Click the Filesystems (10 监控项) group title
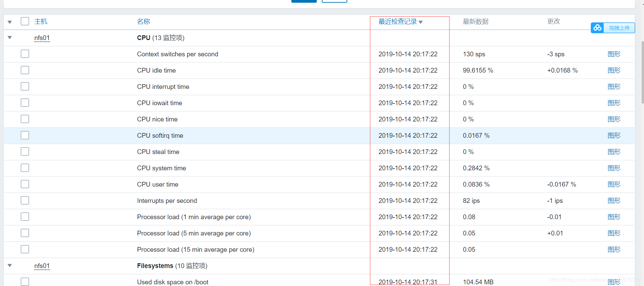Image resolution: width=644 pixels, height=286 pixels. 172,266
